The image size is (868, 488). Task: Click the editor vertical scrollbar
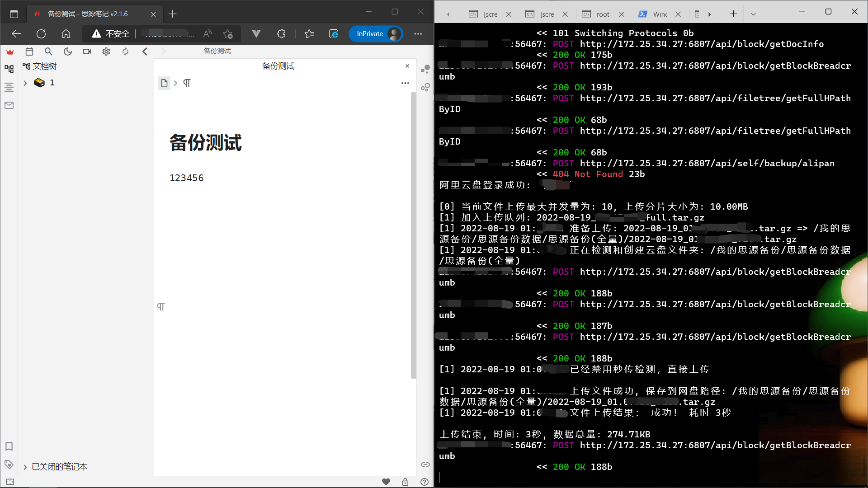[413, 235]
